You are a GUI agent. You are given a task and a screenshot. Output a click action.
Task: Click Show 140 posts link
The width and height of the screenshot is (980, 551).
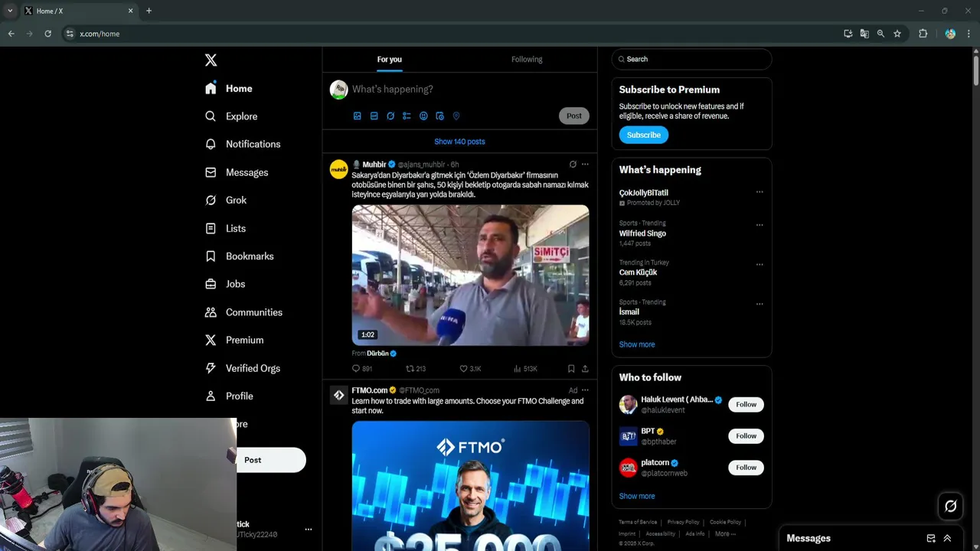(x=459, y=142)
